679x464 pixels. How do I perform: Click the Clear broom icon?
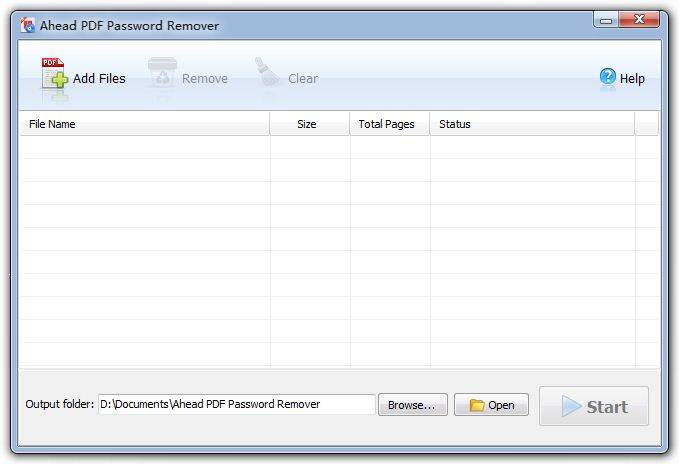[x=268, y=75]
